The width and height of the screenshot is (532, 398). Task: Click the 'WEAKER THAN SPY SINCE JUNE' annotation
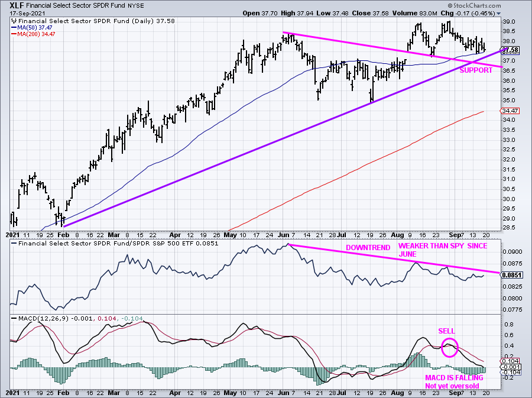coord(443,250)
